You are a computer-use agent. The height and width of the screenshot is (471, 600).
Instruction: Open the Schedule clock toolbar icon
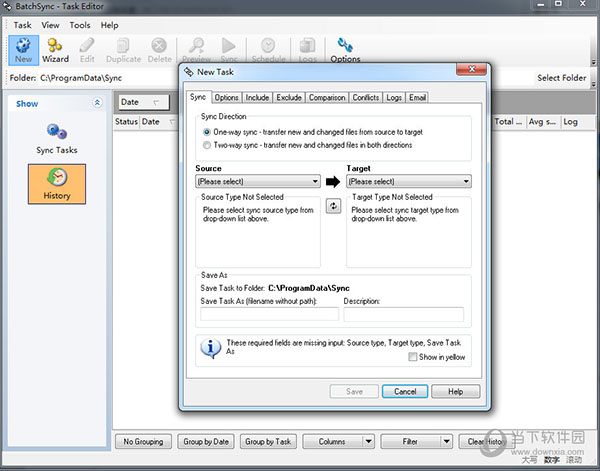268,50
